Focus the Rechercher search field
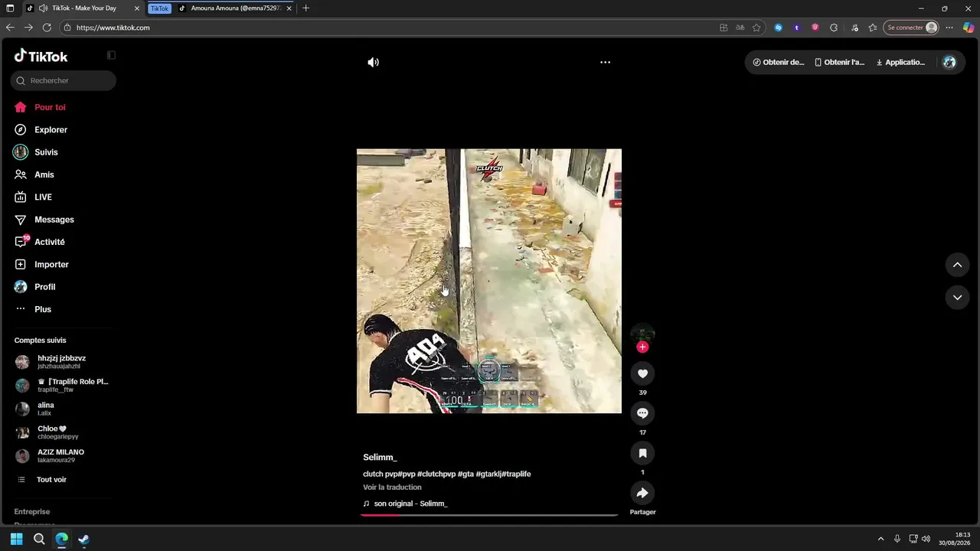Screen dimensions: 980x551 point(64,80)
